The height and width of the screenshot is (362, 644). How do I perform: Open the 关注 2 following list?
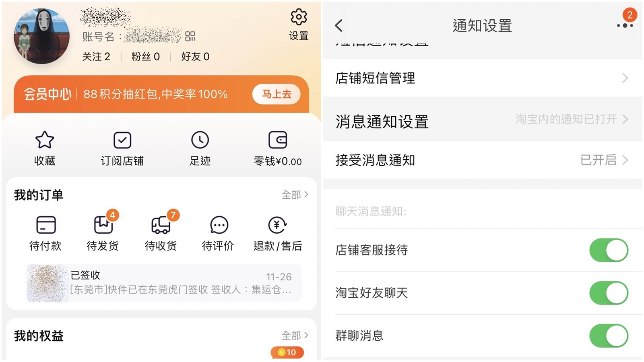(x=96, y=57)
